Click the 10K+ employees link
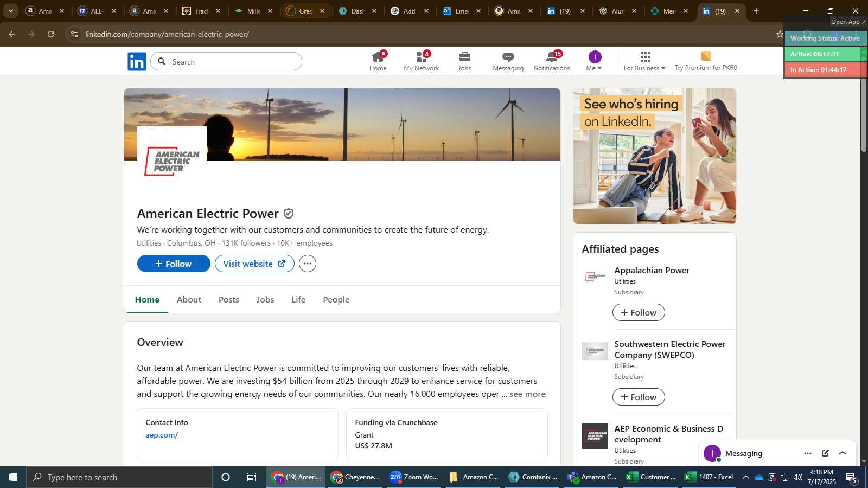This screenshot has width=868, height=488. coord(304,243)
